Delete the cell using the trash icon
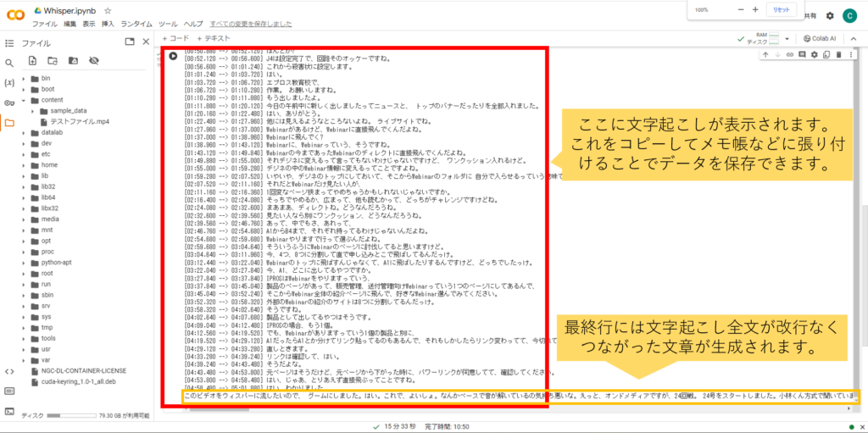Image resolution: width=868 pixels, height=433 pixels. [837, 55]
